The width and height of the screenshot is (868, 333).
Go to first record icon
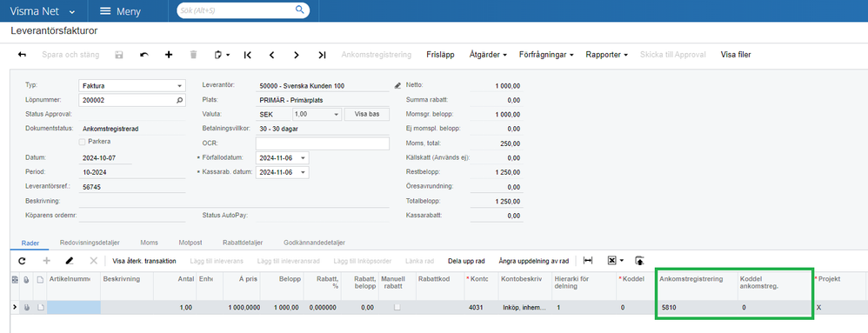248,55
